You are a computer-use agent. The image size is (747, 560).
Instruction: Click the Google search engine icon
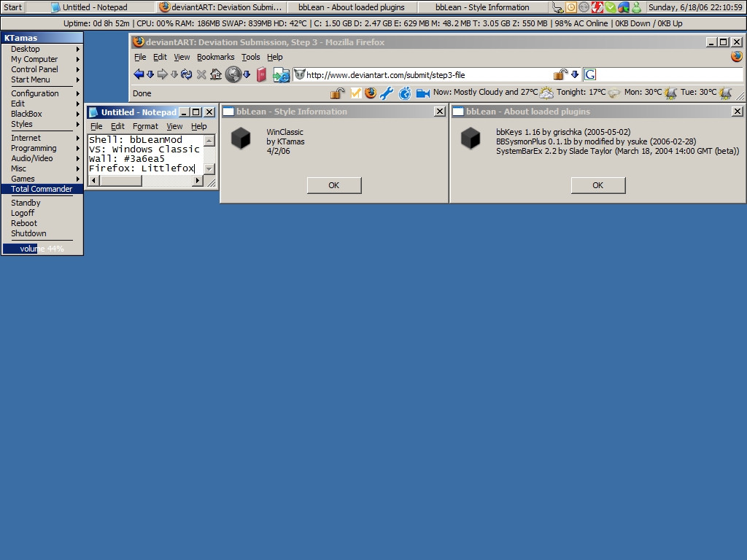point(589,74)
